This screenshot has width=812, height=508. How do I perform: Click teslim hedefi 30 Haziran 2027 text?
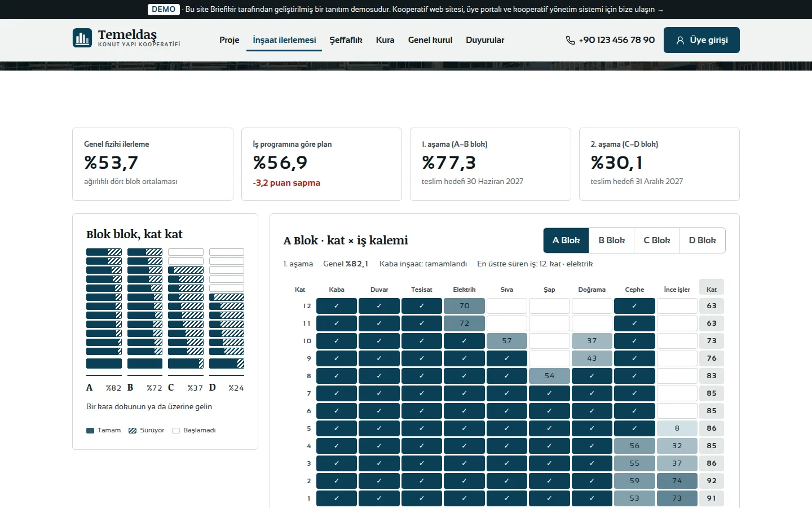473,181
